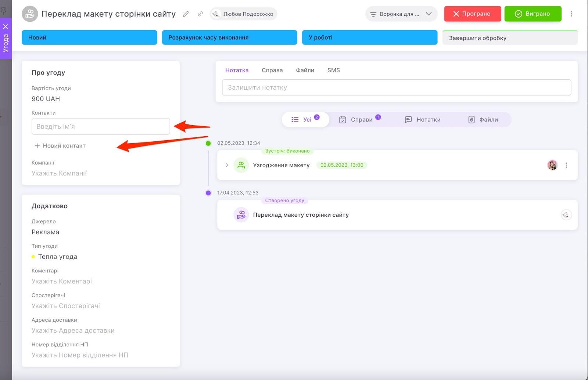The image size is (588, 380).
Task: Open responsible person Любов Подорожко chip
Action: (243, 14)
